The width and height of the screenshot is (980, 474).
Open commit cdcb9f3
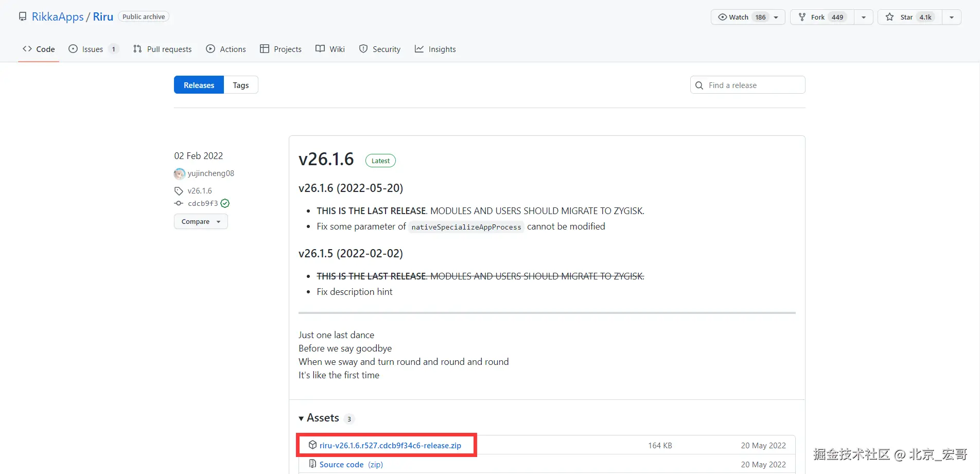point(203,203)
